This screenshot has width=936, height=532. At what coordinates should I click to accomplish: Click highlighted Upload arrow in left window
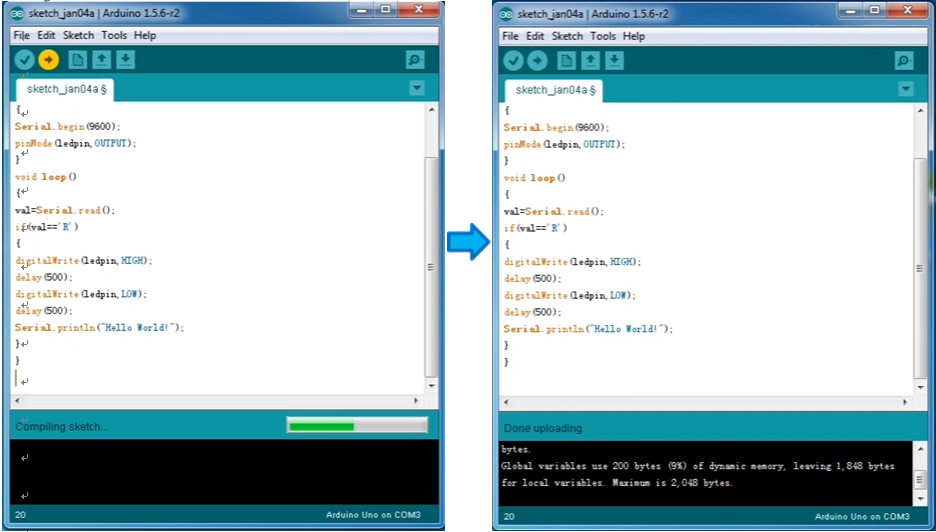pyautogui.click(x=48, y=60)
